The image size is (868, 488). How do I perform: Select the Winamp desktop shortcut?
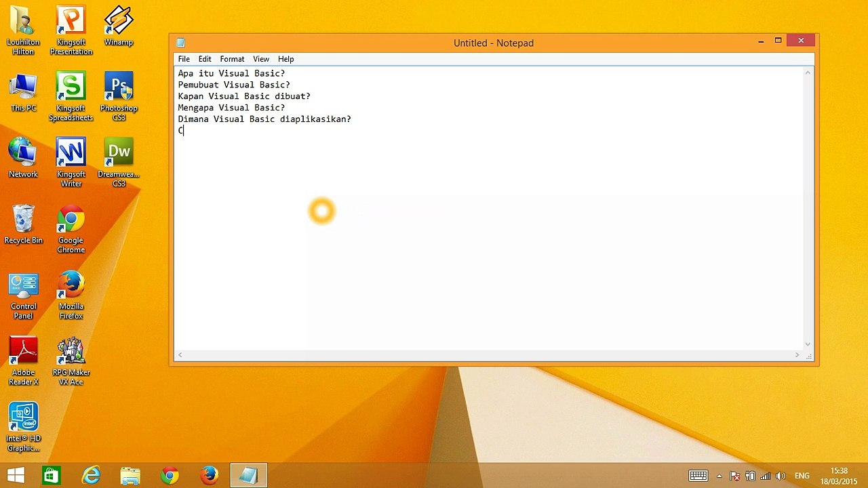click(x=119, y=27)
